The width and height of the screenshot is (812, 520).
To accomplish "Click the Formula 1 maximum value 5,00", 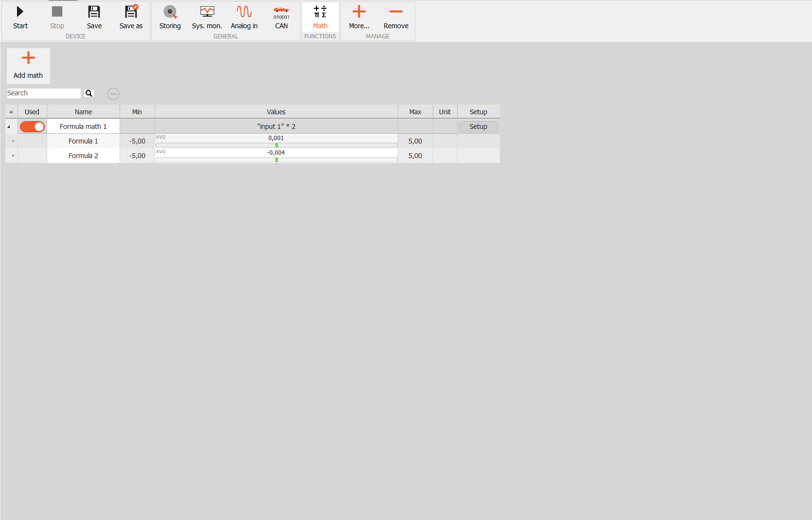I will pyautogui.click(x=415, y=141).
